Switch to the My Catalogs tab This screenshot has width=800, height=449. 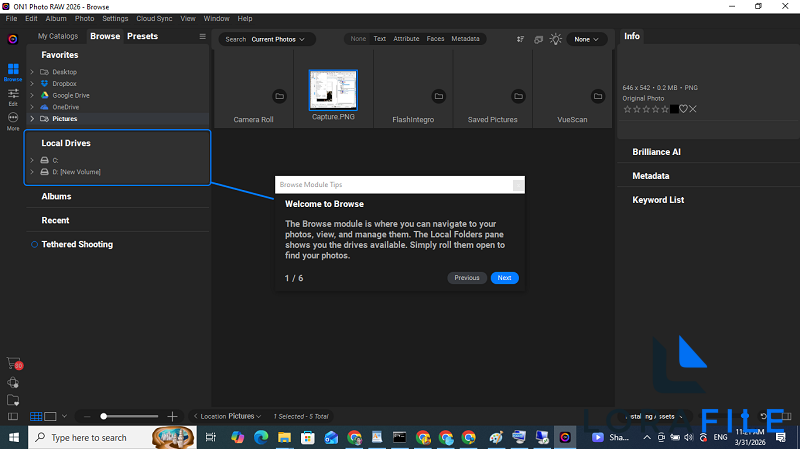click(58, 36)
